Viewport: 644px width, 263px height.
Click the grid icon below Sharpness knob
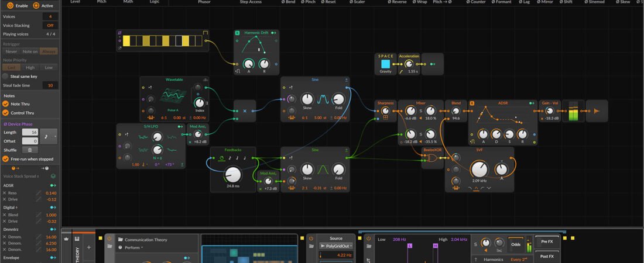click(x=385, y=117)
